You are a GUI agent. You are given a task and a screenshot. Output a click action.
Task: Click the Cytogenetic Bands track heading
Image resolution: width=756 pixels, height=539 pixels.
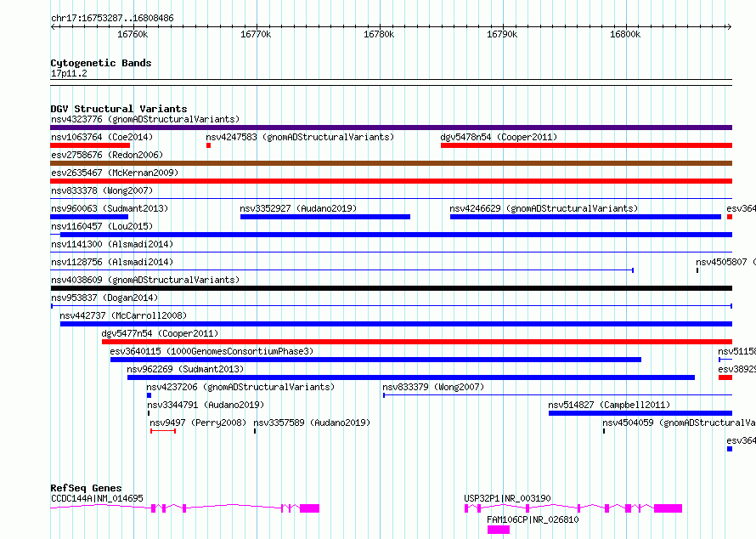101,63
